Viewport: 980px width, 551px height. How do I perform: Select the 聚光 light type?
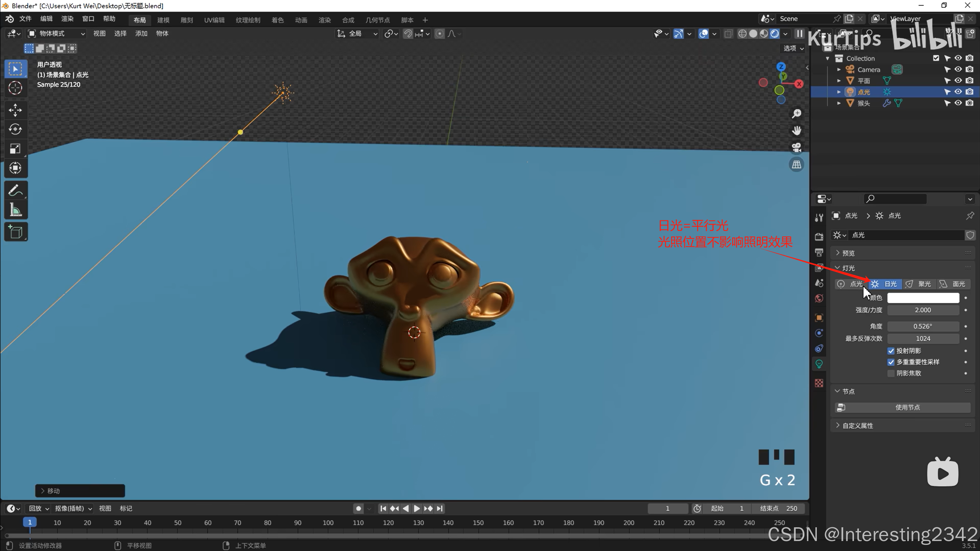coord(919,284)
